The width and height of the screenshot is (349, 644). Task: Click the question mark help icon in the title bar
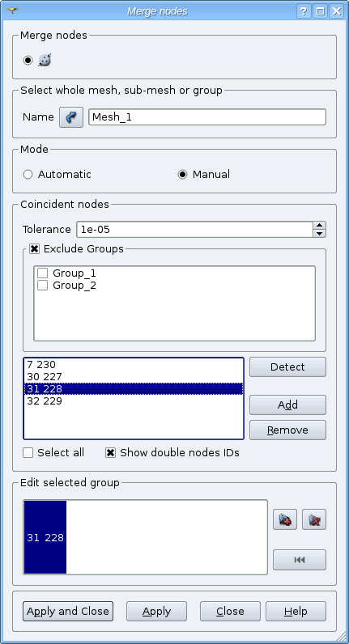[304, 11]
